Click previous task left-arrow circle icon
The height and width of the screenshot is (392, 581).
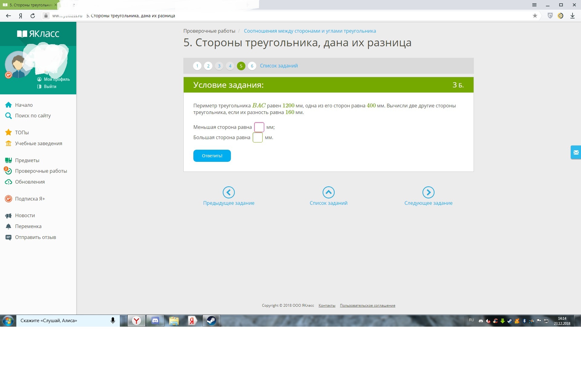(x=228, y=192)
